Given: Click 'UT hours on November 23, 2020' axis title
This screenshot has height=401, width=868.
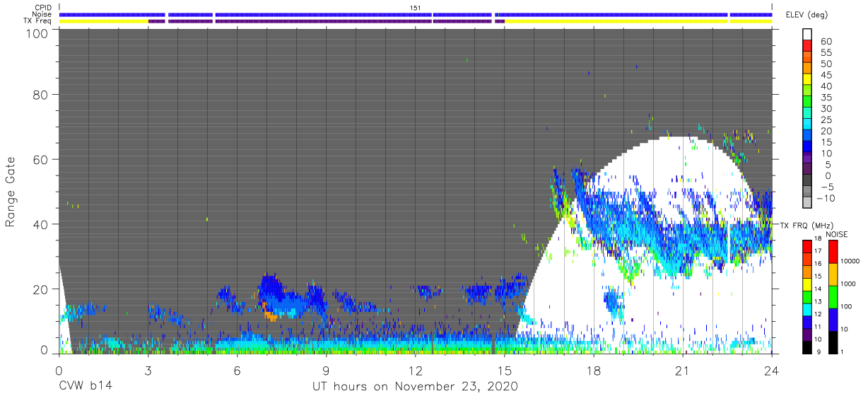Looking at the screenshot, I should coord(416,387).
